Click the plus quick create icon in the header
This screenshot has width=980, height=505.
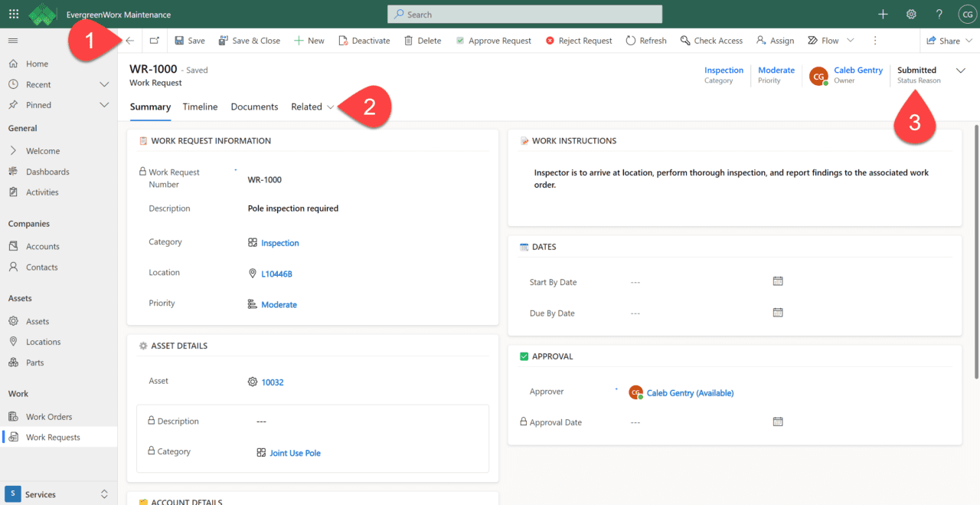click(x=883, y=15)
